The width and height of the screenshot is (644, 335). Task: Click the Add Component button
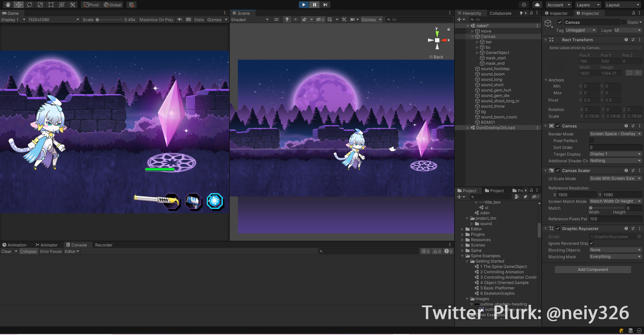point(593,270)
